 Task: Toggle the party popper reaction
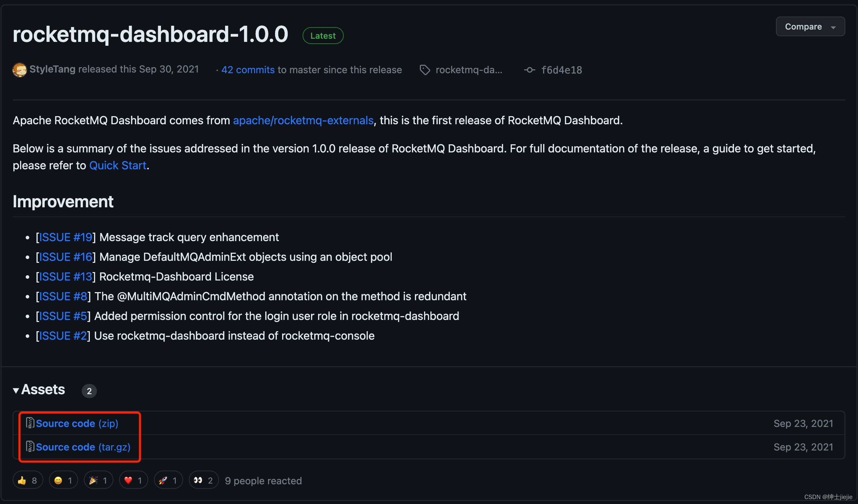98,480
